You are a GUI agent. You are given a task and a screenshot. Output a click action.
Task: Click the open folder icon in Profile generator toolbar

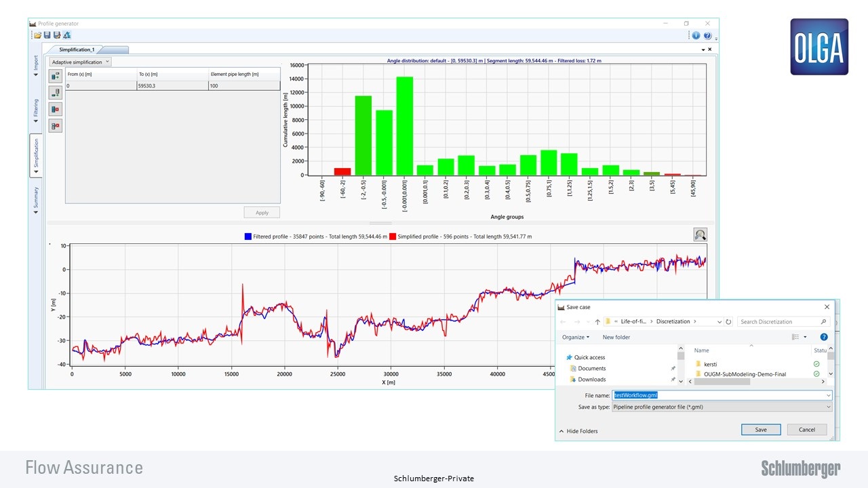pos(38,35)
